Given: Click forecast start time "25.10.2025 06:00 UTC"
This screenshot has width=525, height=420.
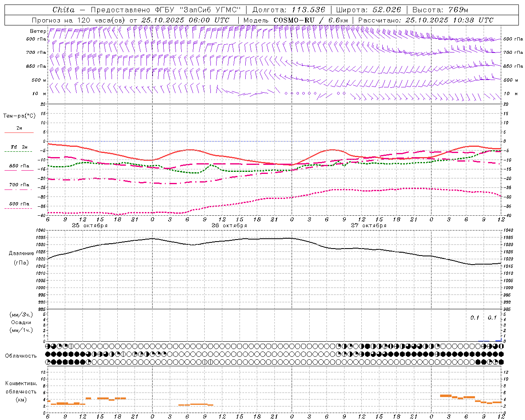Looking at the screenshot, I should (x=185, y=20).
